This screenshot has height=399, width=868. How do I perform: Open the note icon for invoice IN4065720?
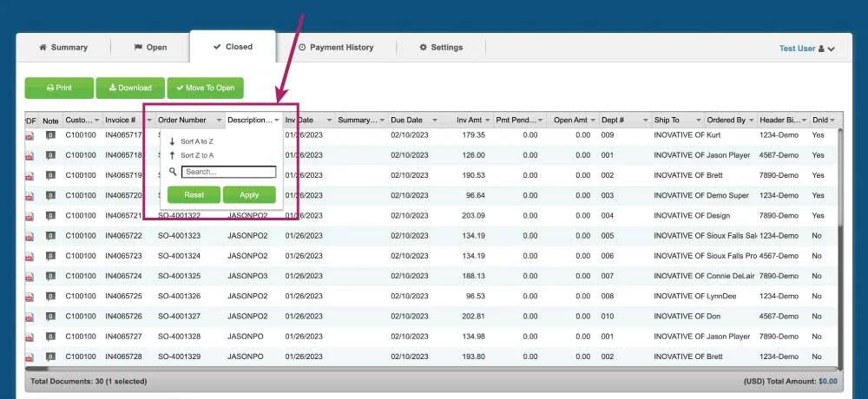(50, 195)
